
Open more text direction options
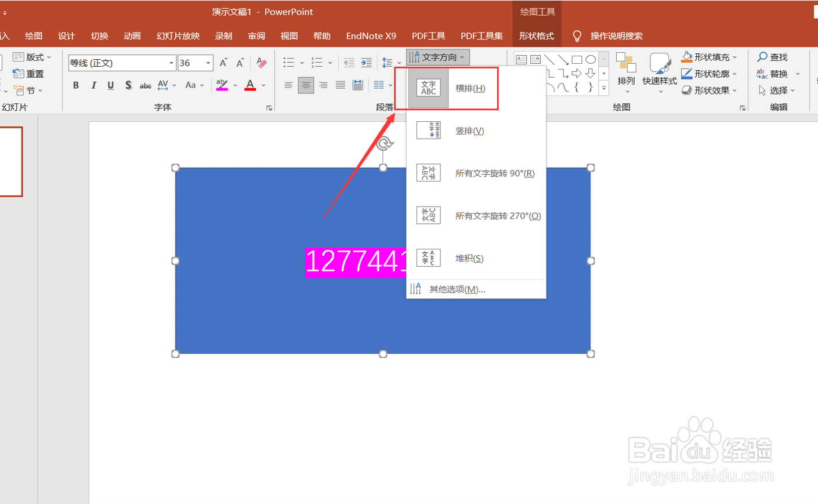pyautogui.click(x=476, y=289)
